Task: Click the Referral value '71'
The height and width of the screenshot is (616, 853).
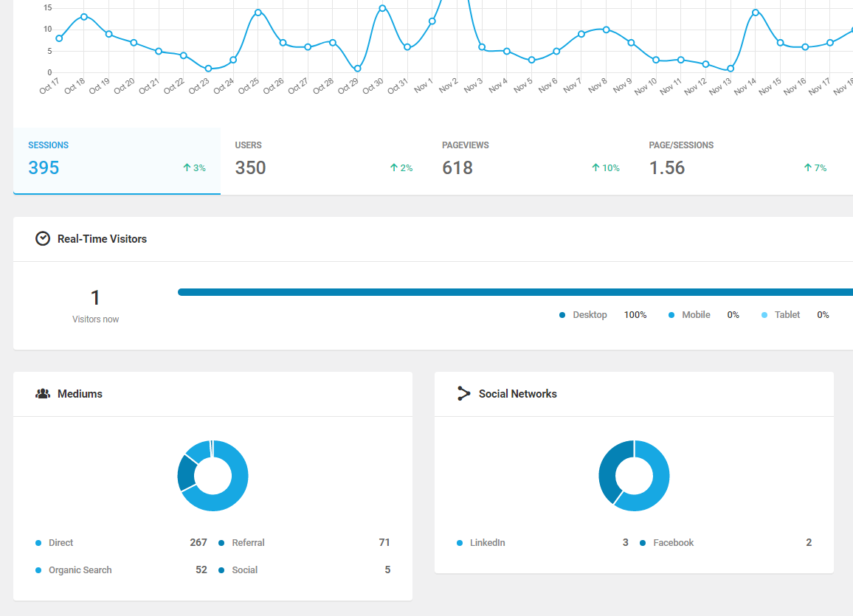Action: click(x=384, y=543)
